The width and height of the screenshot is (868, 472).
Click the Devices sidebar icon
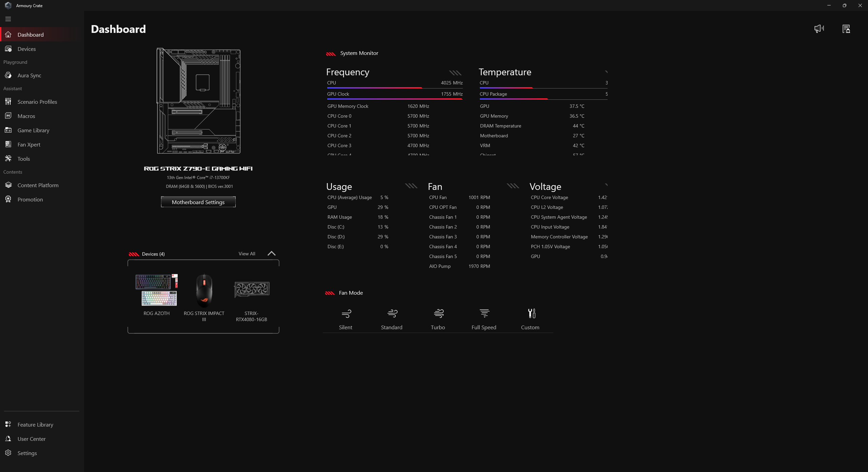pyautogui.click(x=8, y=49)
